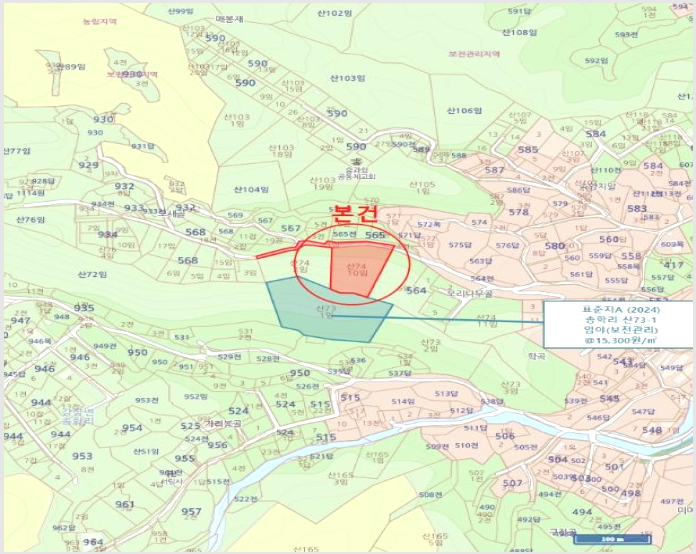696x554 pixels.
Task: Click the 산106임 parcel label
Action: click(x=464, y=111)
